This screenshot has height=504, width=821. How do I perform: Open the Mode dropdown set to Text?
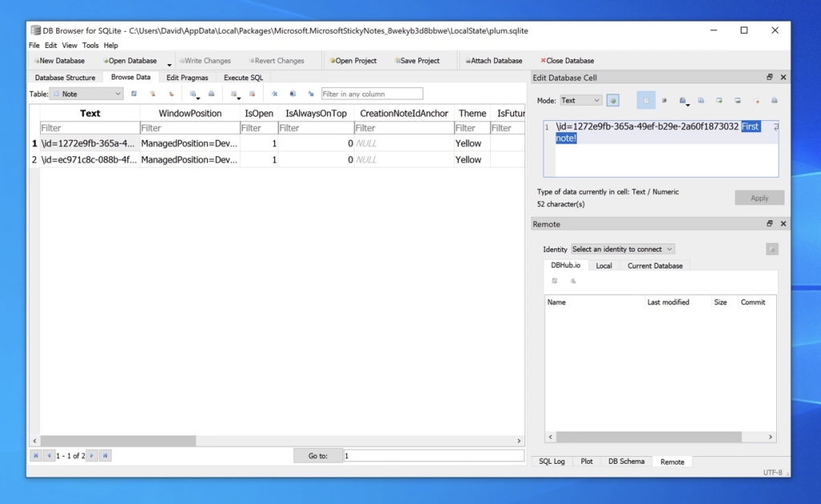click(580, 100)
